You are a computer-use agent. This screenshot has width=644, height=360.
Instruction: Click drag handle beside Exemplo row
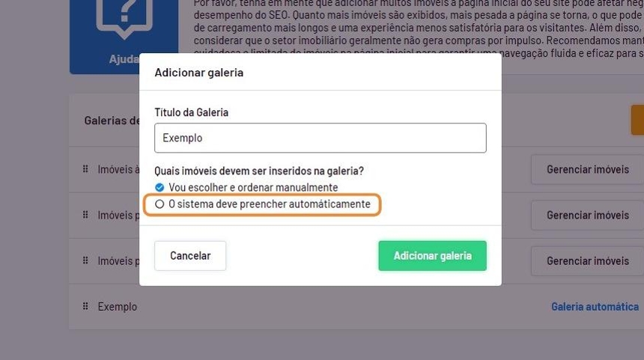(x=85, y=306)
